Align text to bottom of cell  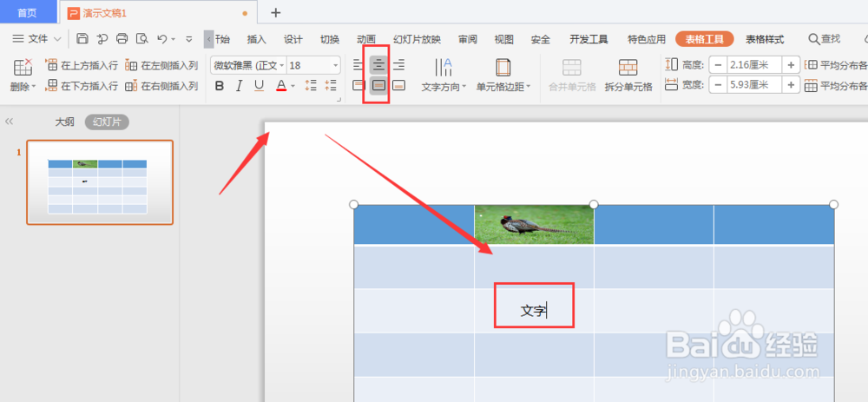point(398,85)
